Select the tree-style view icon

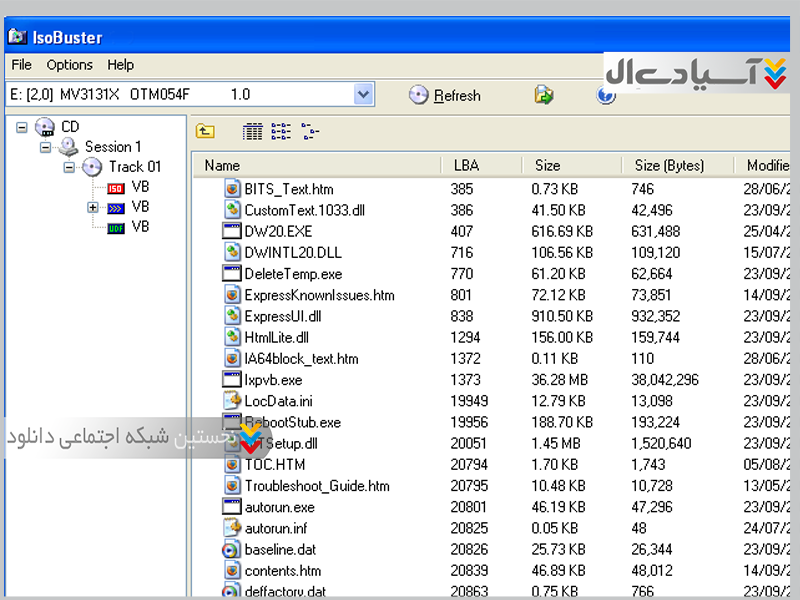(310, 131)
